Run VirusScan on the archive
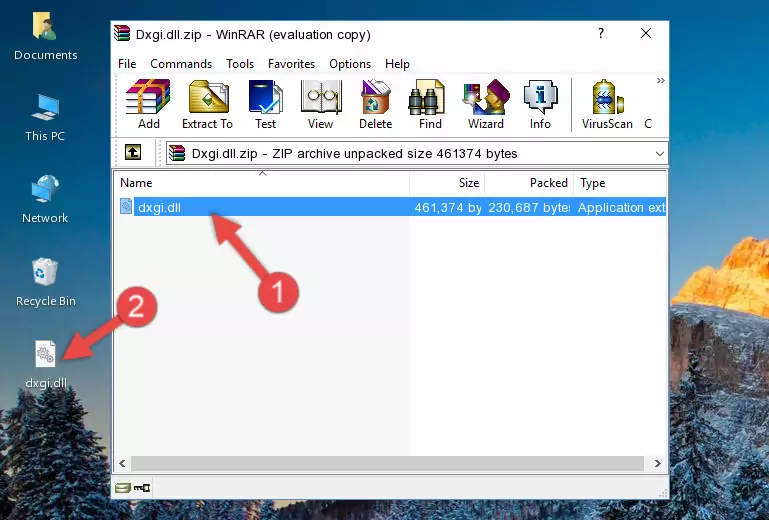This screenshot has width=769, height=520. [607, 104]
